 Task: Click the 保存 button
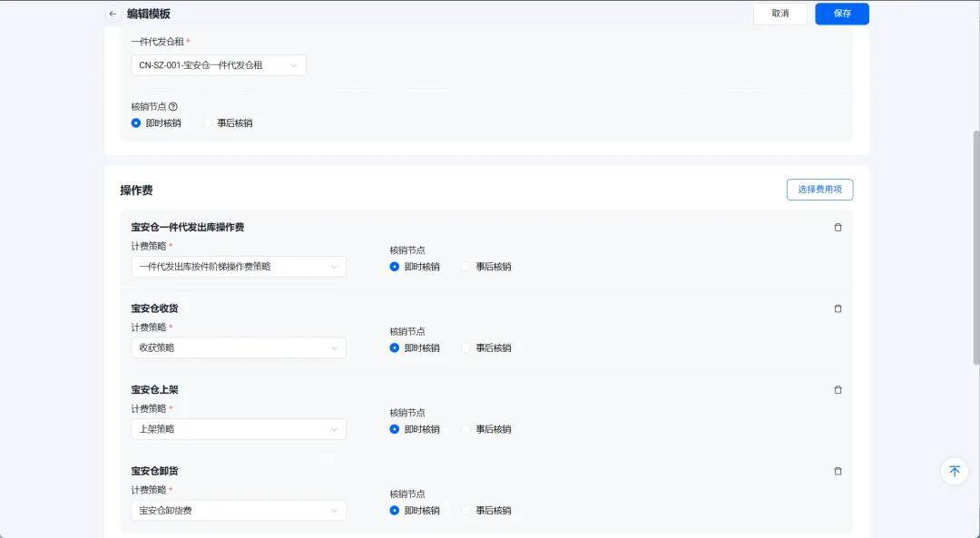(842, 14)
